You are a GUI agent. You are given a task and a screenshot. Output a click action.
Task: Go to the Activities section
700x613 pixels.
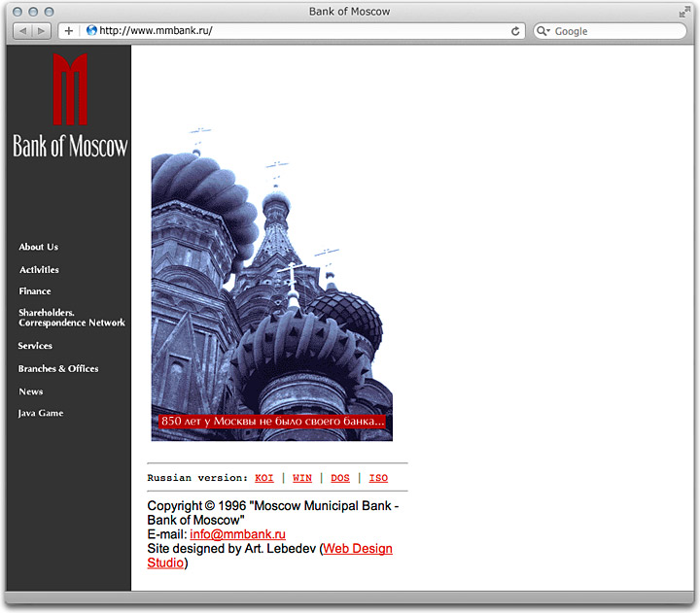tap(40, 270)
